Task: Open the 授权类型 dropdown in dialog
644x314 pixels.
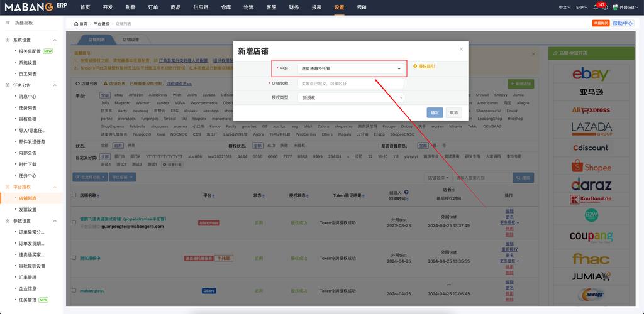Action: click(x=351, y=97)
